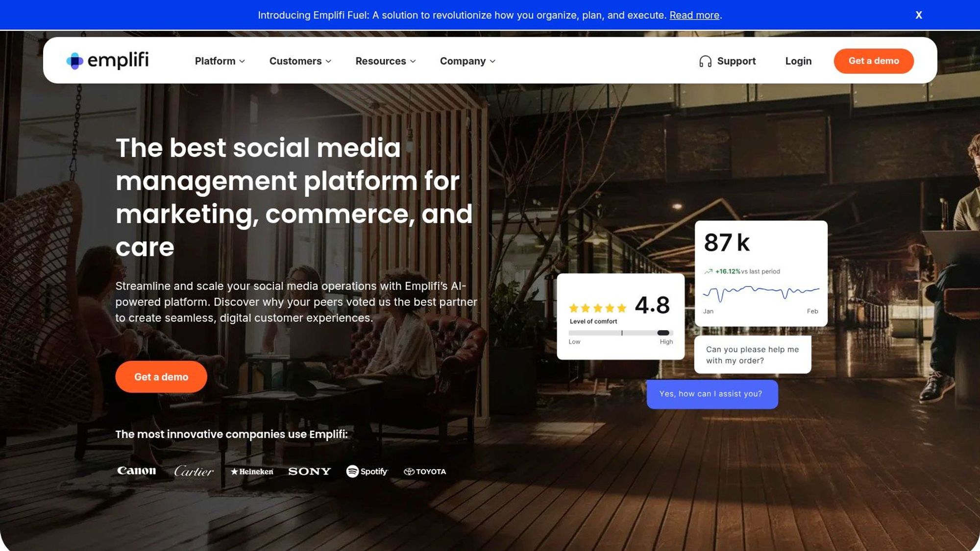The image size is (980, 551).
Task: Click the Emplifi logo icon
Action: 75,61
